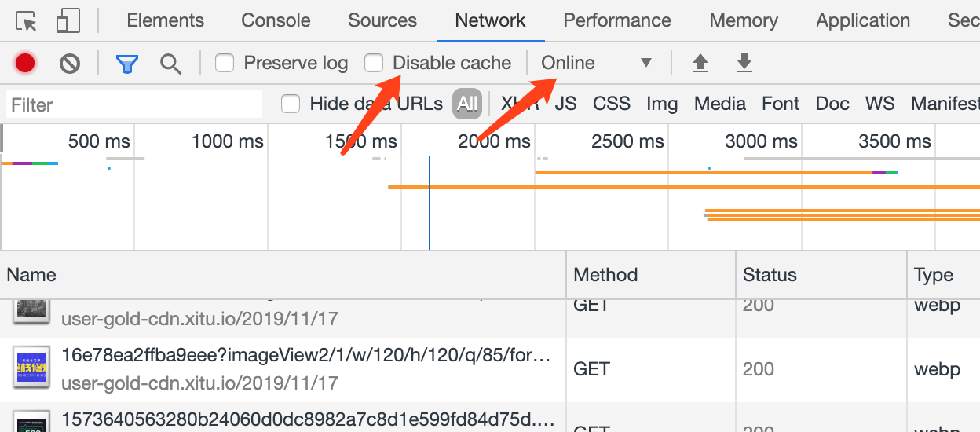The height and width of the screenshot is (432, 980).
Task: Open the Online throttling dropdown
Action: [597, 63]
